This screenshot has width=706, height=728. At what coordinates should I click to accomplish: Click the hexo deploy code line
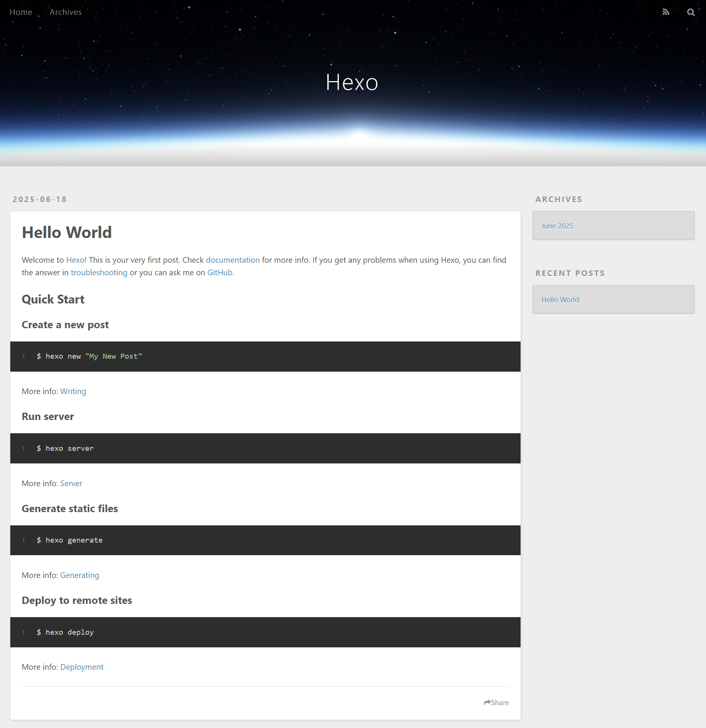(x=65, y=632)
